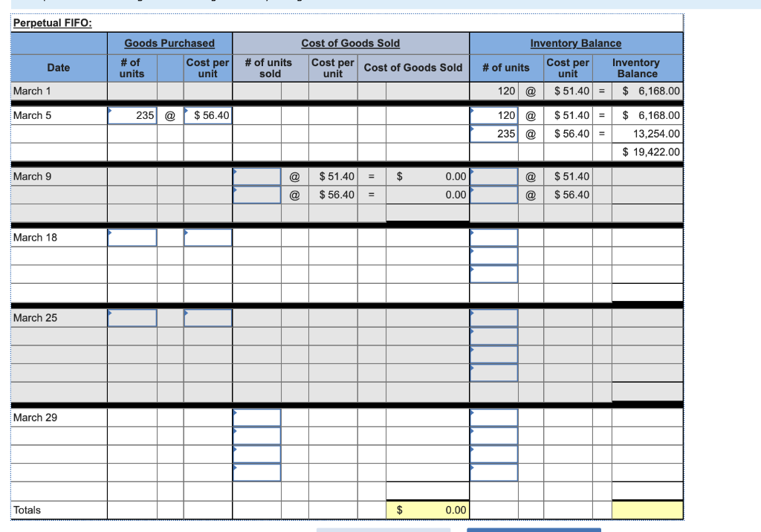The image size is (761, 532).
Task: Click fourth March 29 units sold field
Action: (256, 473)
